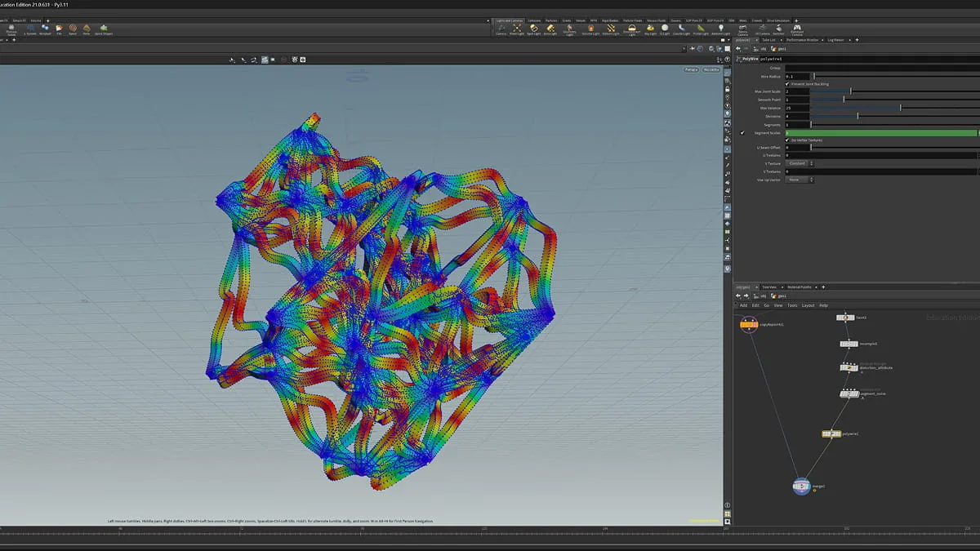Create an Ambient Light

coord(720,29)
